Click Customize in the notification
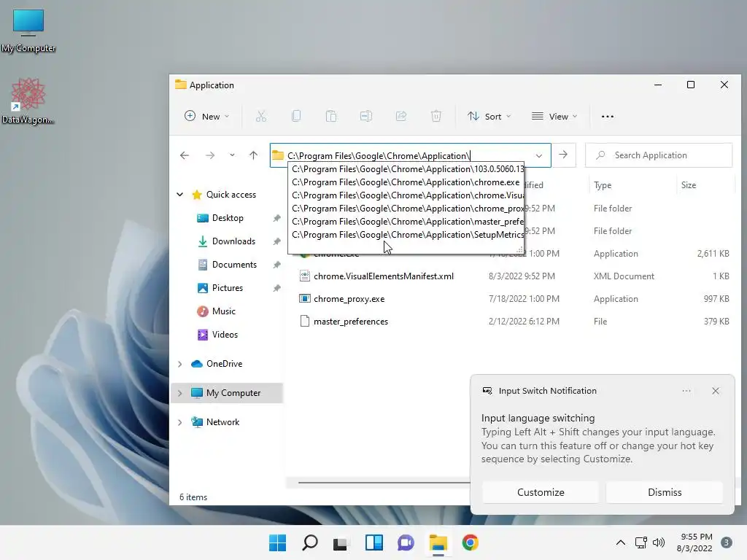Viewport: 747px width, 560px height. click(541, 492)
